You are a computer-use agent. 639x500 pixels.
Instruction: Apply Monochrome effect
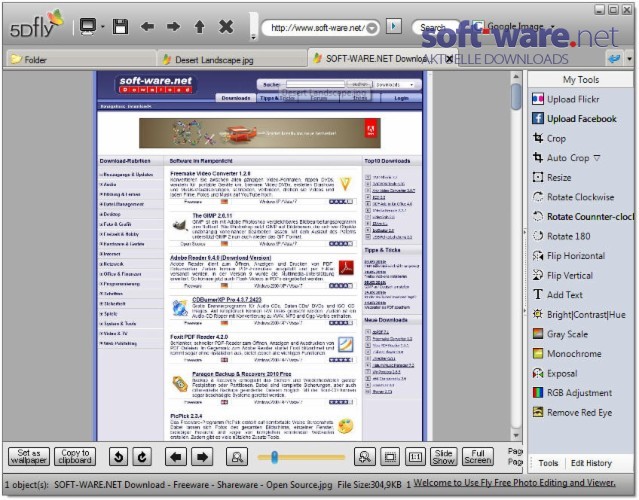pyautogui.click(x=567, y=353)
